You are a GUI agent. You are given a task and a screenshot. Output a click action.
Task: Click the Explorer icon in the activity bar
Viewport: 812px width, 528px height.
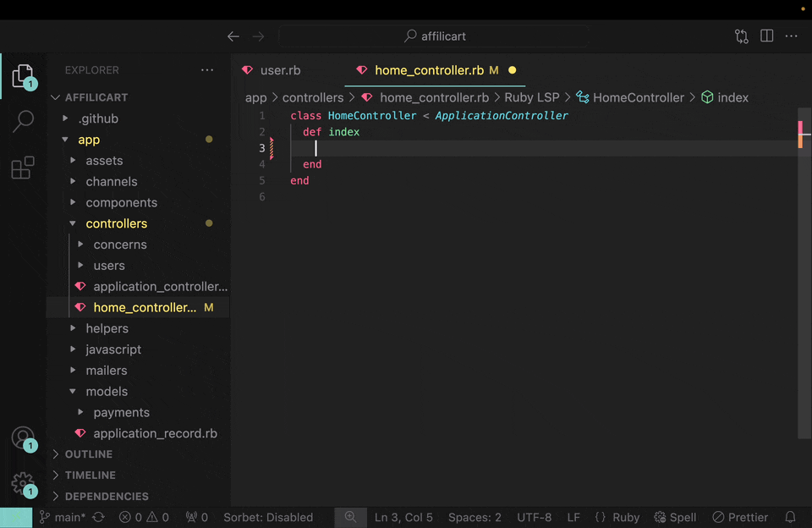point(23,74)
